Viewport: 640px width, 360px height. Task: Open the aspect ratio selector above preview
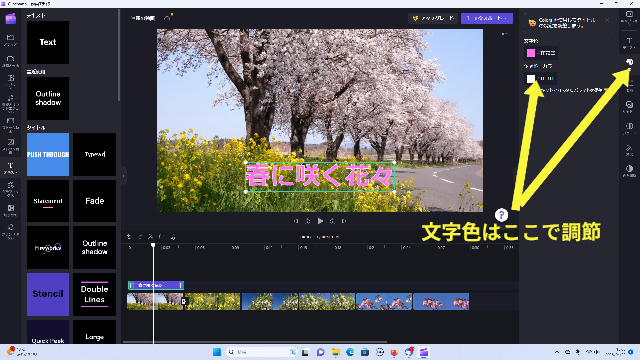[x=504, y=34]
